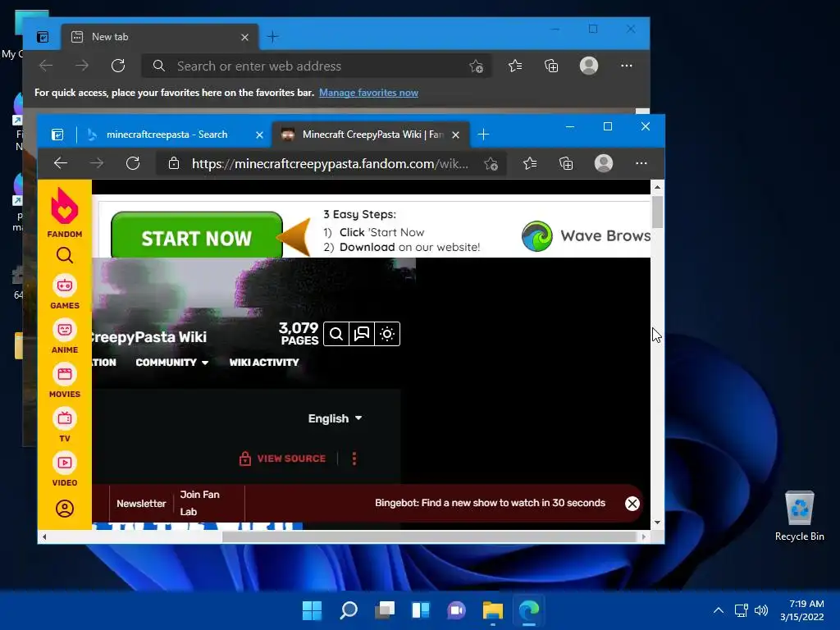Toggle the wiki light/dark theme sun icon
The width and height of the screenshot is (840, 630).
(x=387, y=335)
